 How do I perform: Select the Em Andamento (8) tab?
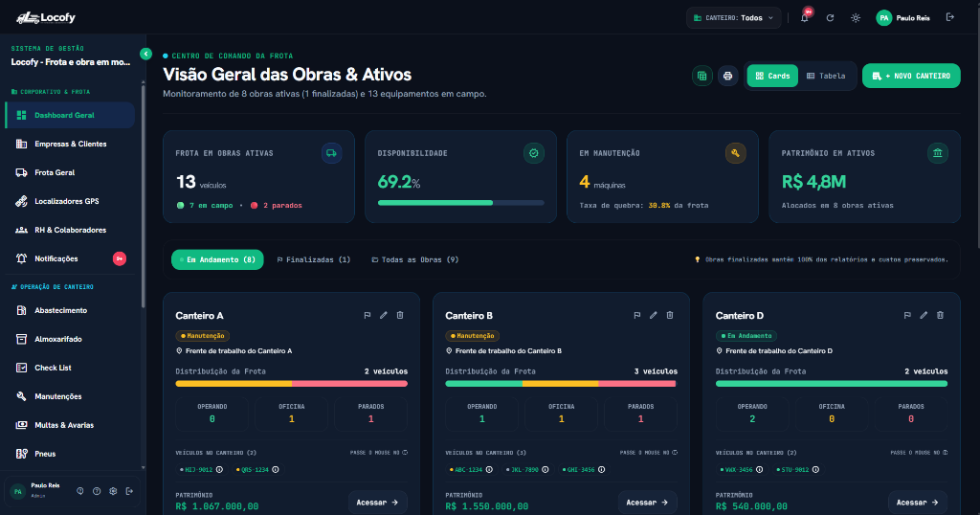217,259
